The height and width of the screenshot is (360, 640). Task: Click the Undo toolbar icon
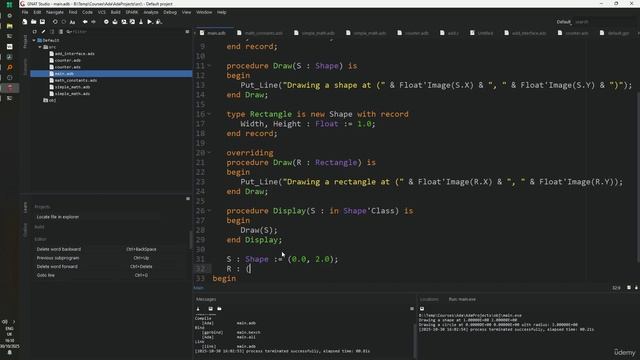(55, 22)
